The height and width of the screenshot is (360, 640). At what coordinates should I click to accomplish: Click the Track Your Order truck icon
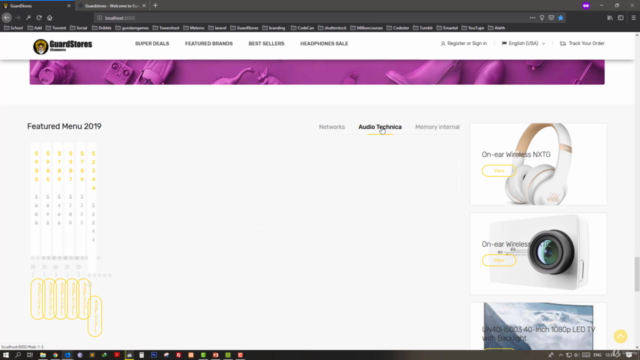(x=563, y=43)
